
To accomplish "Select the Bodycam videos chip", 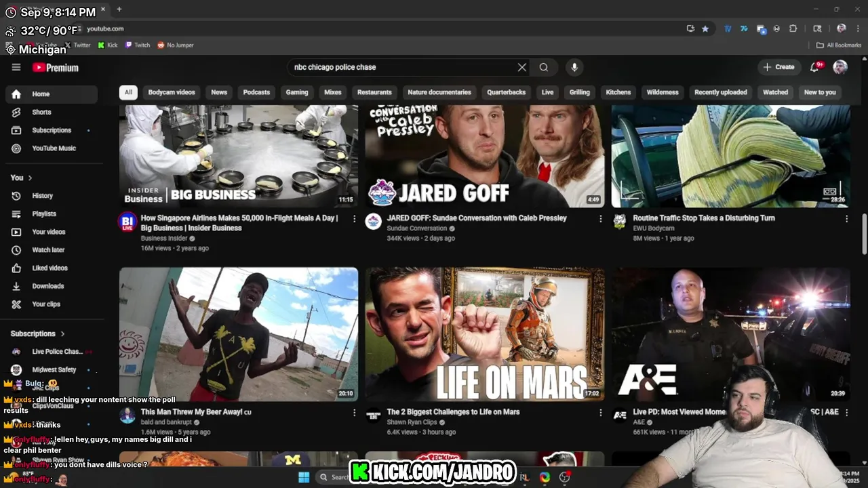I will (x=172, y=92).
